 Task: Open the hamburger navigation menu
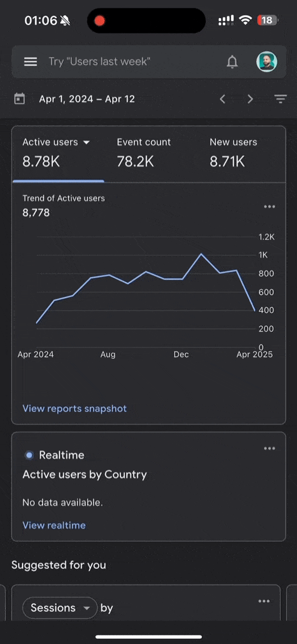31,62
